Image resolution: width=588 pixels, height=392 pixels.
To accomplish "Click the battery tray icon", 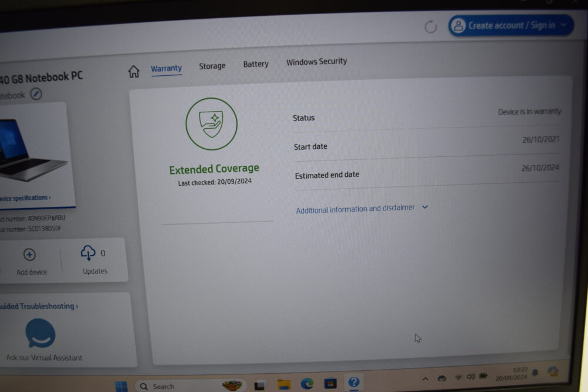I will tap(483, 376).
